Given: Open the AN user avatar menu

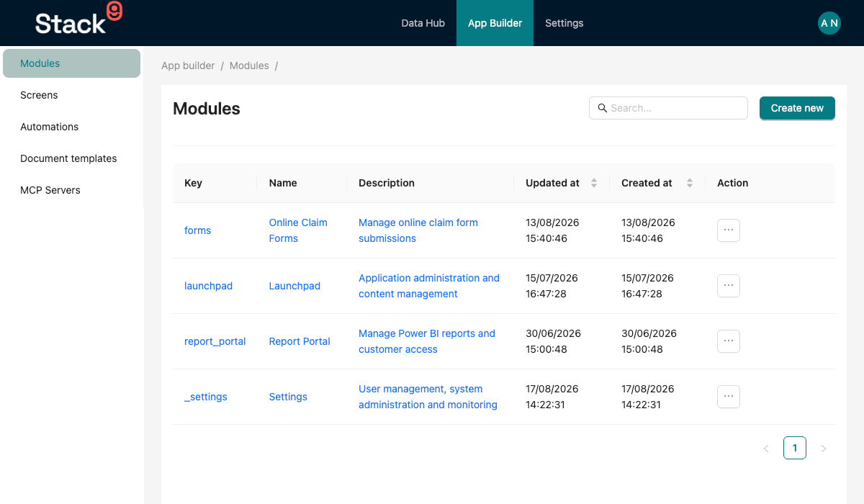Looking at the screenshot, I should [829, 23].
